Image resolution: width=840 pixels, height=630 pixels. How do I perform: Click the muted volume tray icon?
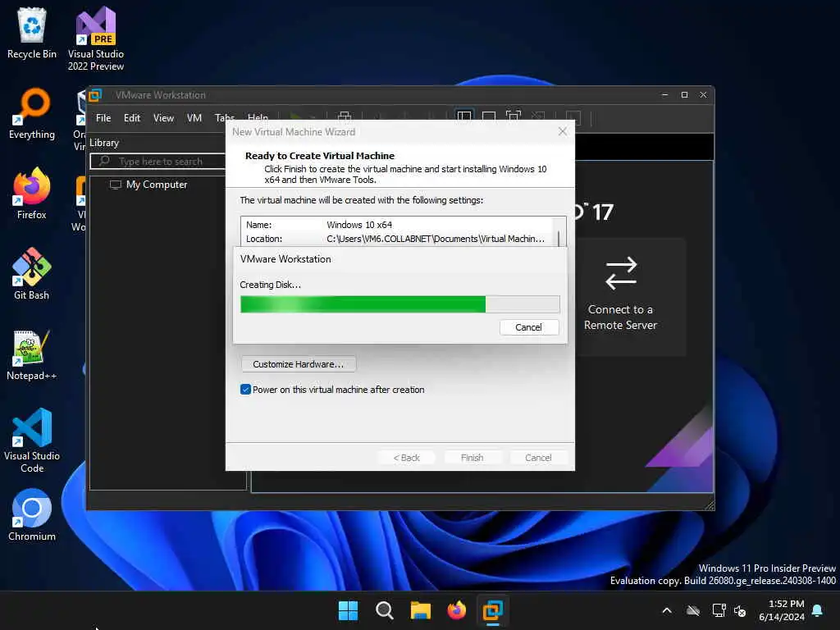click(741, 610)
